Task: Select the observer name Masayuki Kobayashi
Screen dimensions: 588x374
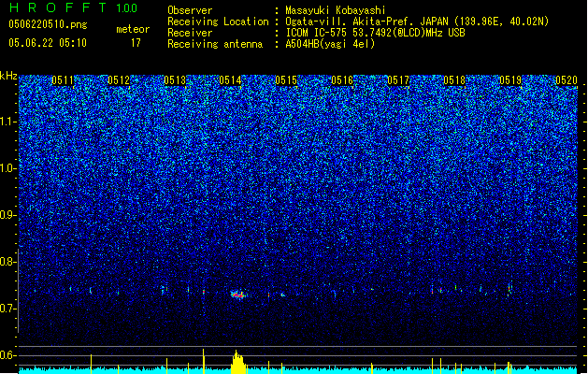Action: pyautogui.click(x=336, y=10)
